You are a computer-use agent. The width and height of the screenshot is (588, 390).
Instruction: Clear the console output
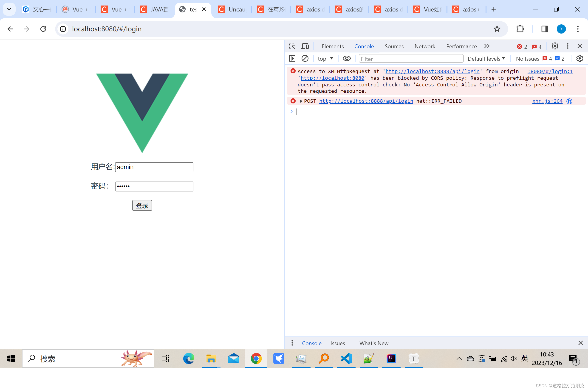305,59
